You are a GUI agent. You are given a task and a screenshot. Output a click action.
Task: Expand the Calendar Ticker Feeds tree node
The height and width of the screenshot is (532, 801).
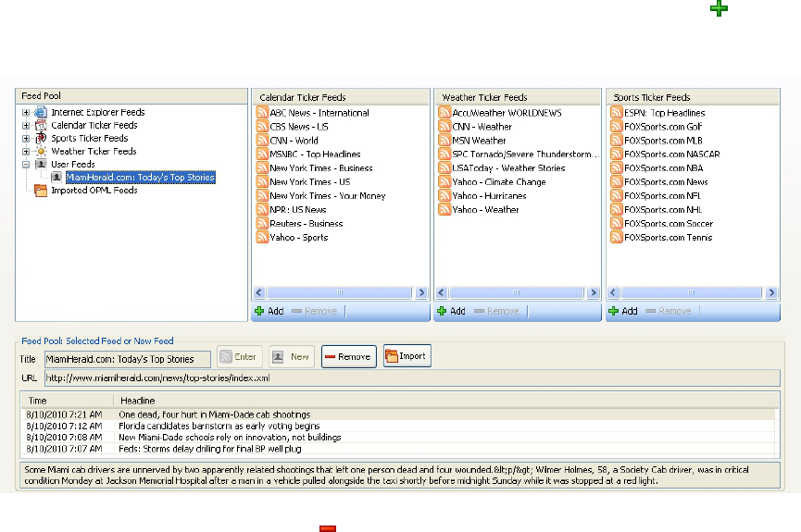[26, 125]
